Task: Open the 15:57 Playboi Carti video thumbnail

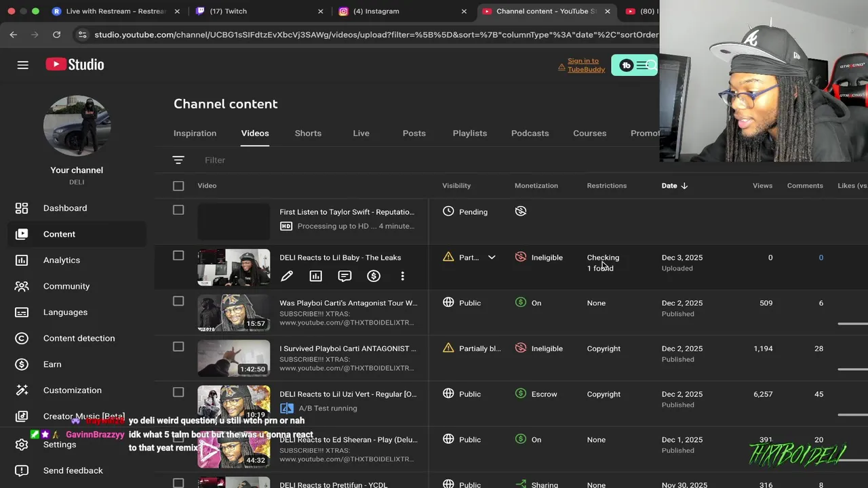Action: 233,313
